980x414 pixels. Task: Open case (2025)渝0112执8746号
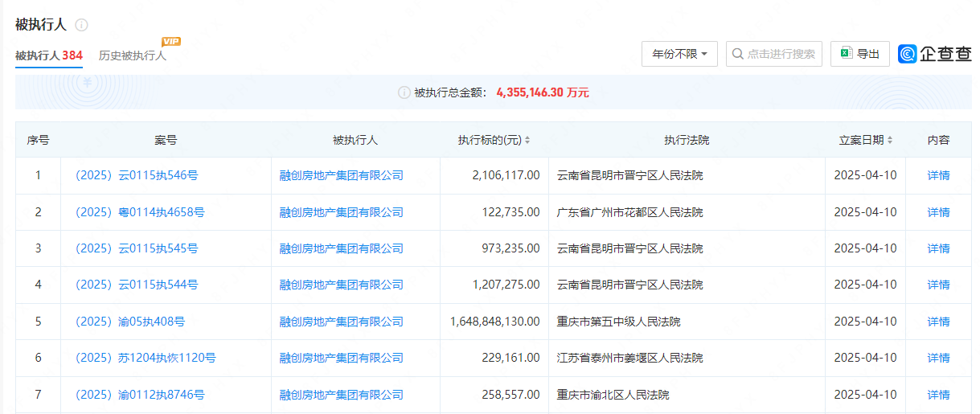[140, 395]
